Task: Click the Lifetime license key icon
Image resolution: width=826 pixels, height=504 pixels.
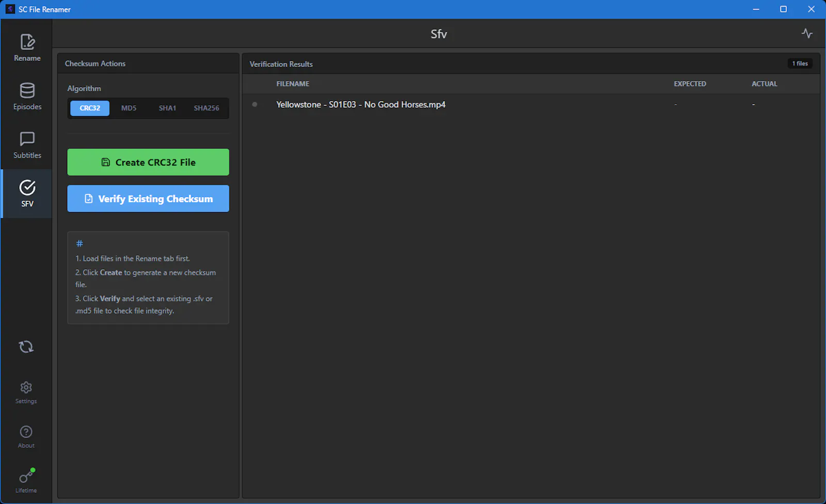Action: tap(26, 481)
